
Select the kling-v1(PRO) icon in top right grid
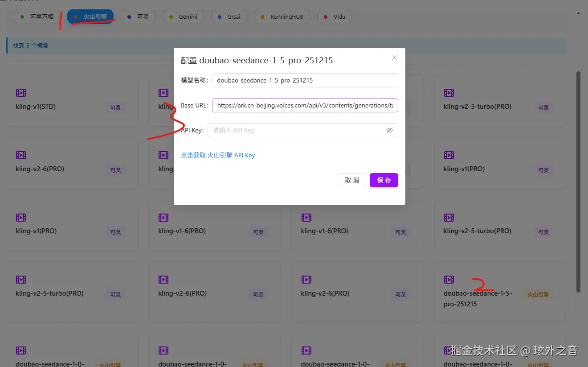[449, 155]
